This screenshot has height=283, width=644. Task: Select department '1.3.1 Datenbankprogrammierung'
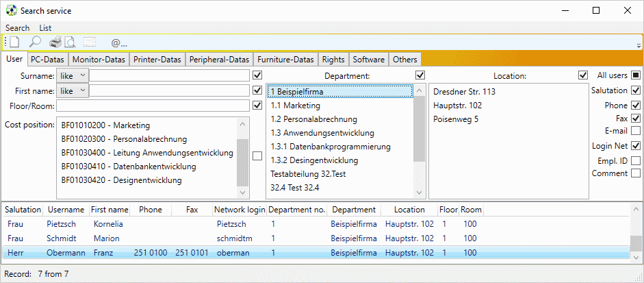tap(339, 147)
